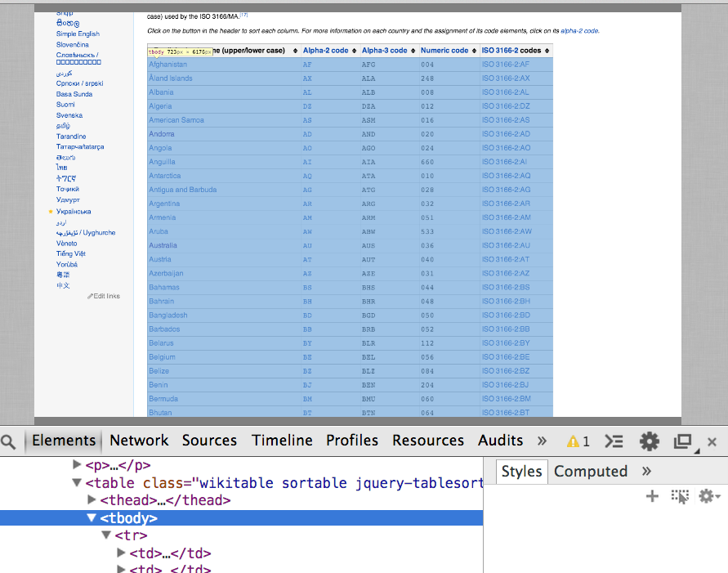Screen dimensions: 728x573
Task: Select the <tbody> element row
Action: click(x=241, y=517)
